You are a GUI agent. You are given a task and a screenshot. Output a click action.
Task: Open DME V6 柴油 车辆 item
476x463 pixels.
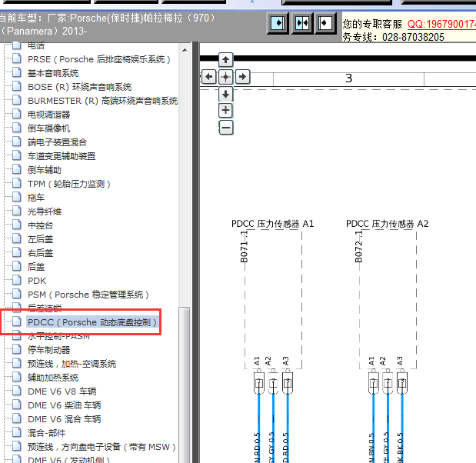[65, 405]
